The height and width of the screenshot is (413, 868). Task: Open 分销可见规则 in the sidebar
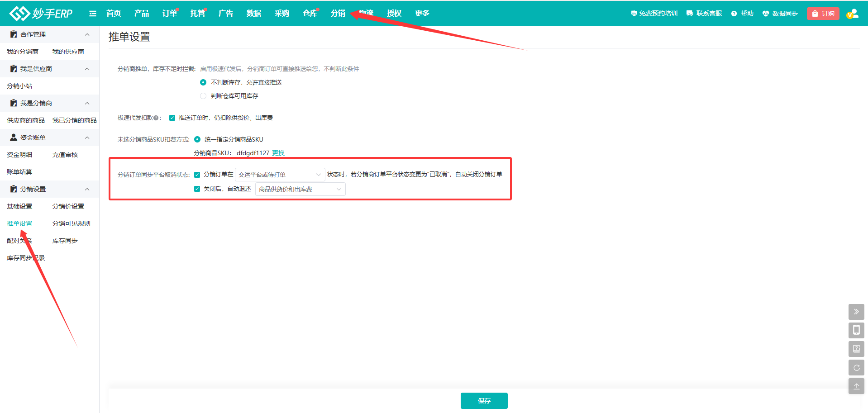[72, 223]
